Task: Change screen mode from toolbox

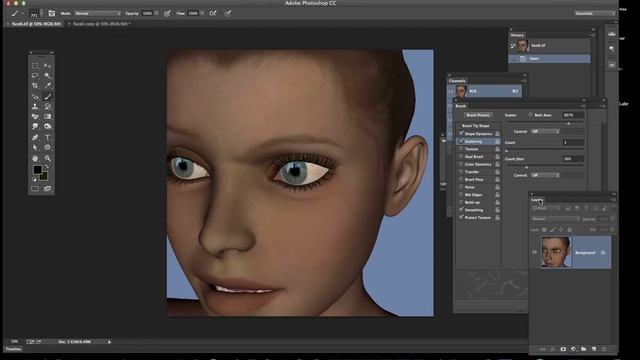Action: point(47,189)
